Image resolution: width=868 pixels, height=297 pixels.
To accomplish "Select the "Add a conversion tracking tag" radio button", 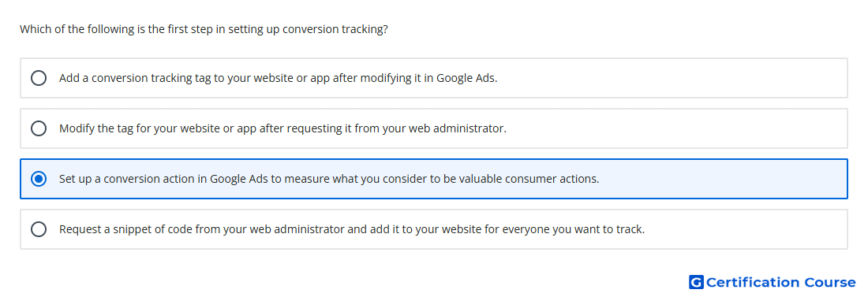I will tap(39, 78).
